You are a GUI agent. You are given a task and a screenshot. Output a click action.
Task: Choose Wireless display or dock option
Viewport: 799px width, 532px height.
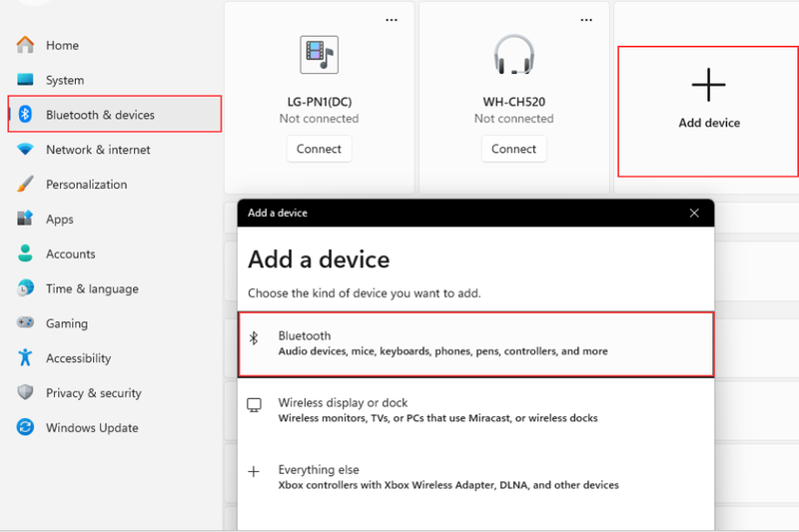point(476,410)
